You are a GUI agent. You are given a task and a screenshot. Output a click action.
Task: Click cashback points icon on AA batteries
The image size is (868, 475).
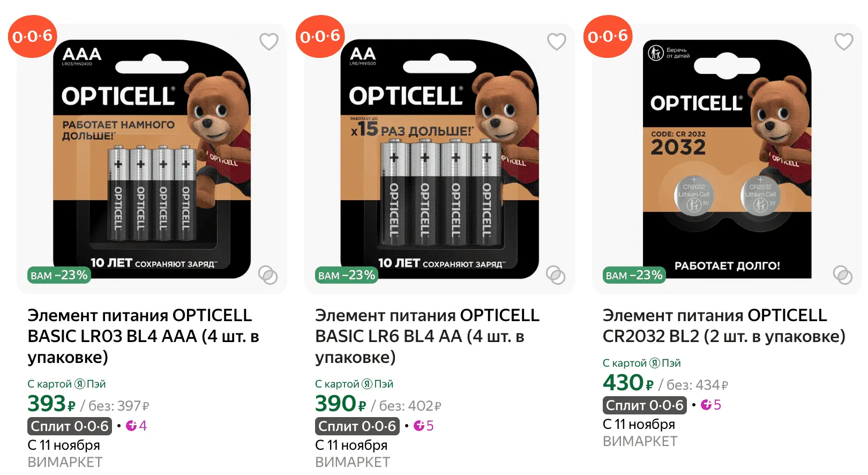click(x=418, y=426)
